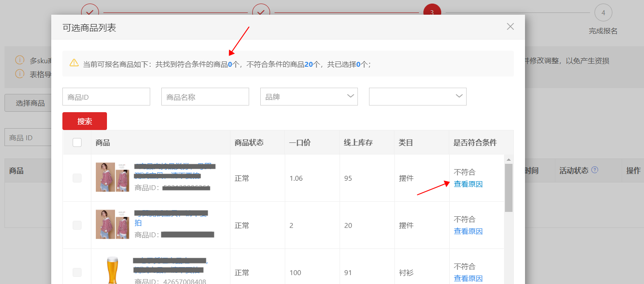Click 查看原因 for the 衬衫 product
This screenshot has height=284, width=644.
pos(468,279)
